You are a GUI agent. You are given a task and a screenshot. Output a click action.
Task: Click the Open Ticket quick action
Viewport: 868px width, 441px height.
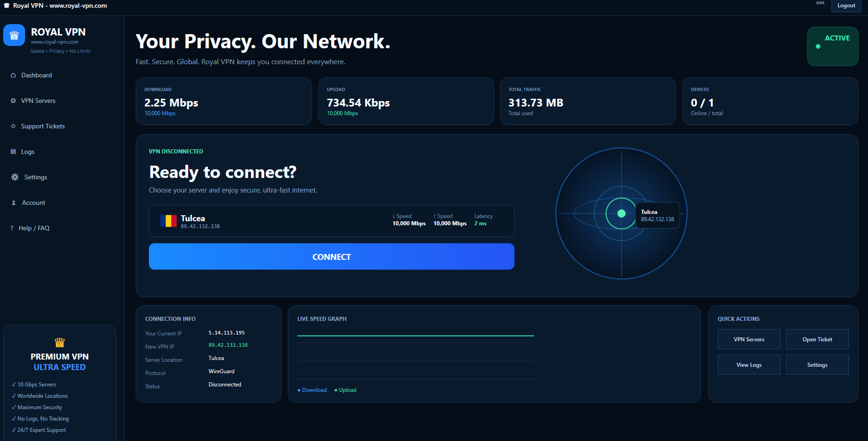click(x=817, y=339)
